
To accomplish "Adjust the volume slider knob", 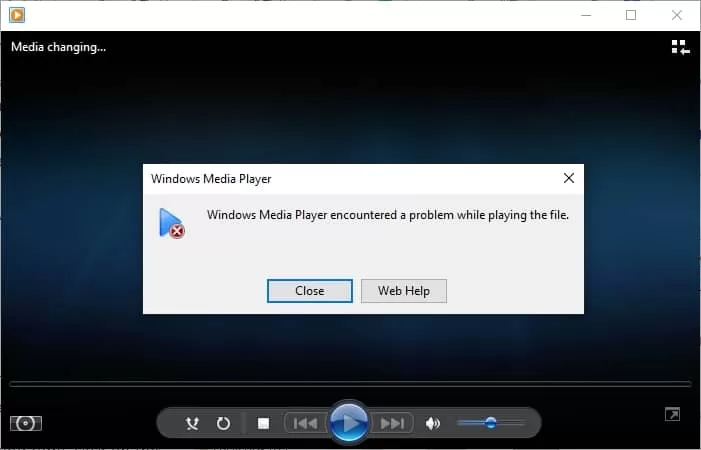I will 491,422.
